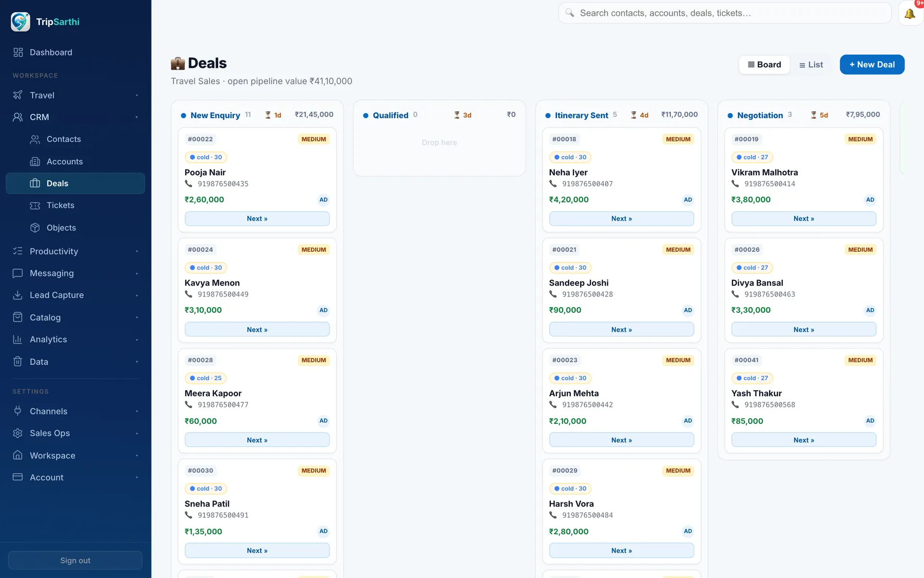Expand the Analytics section chevron
Screen dimensions: 924x578
[x=137, y=340]
